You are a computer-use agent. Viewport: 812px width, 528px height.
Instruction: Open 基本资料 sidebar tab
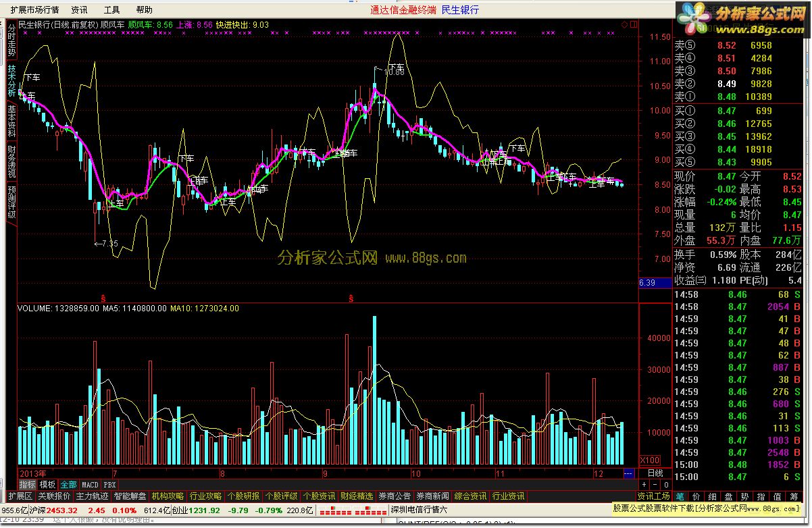(x=11, y=121)
